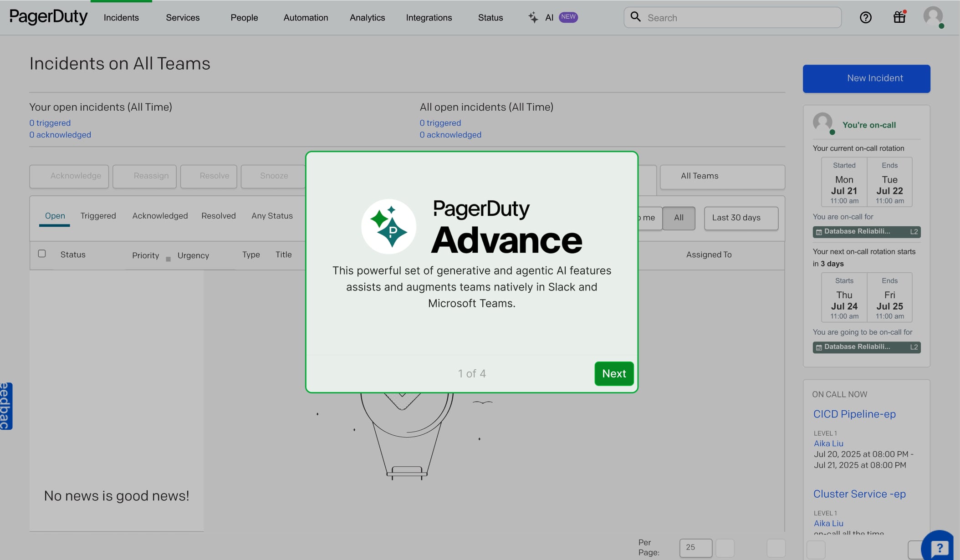Image resolution: width=960 pixels, height=560 pixels.
Task: Open the Cluster Service -ep policy link
Action: click(859, 494)
